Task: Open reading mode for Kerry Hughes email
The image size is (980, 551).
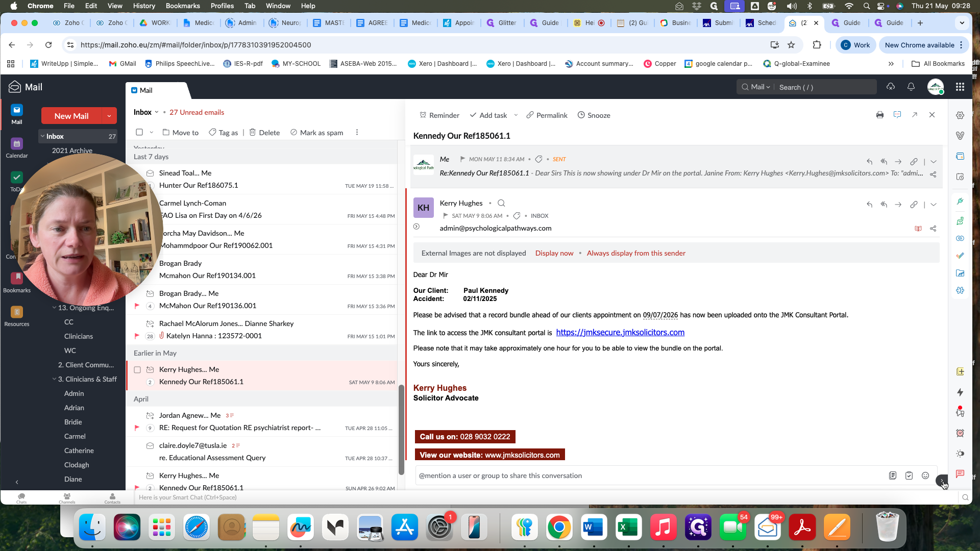Action: [918, 229]
